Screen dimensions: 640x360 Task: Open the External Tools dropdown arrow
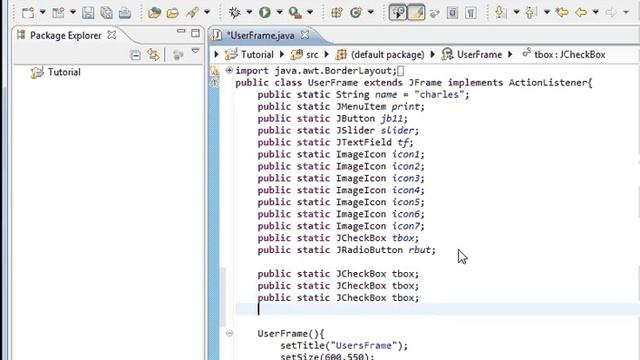click(x=310, y=12)
